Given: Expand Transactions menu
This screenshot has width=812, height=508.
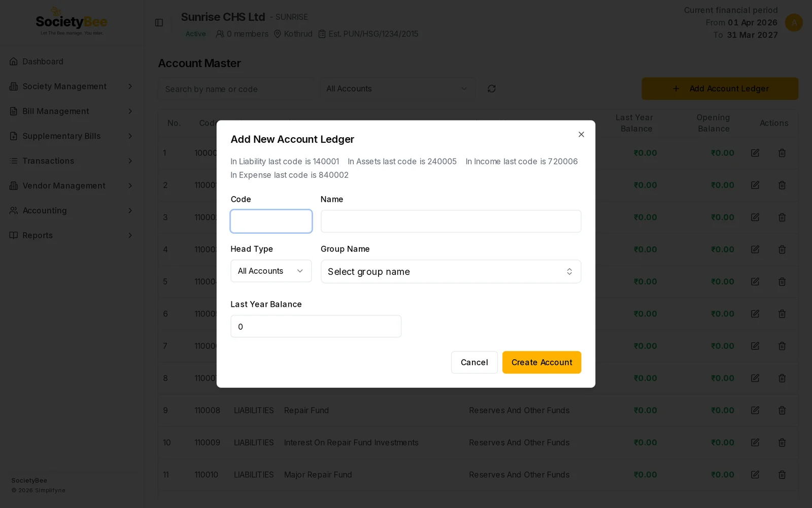Looking at the screenshot, I should [x=71, y=161].
